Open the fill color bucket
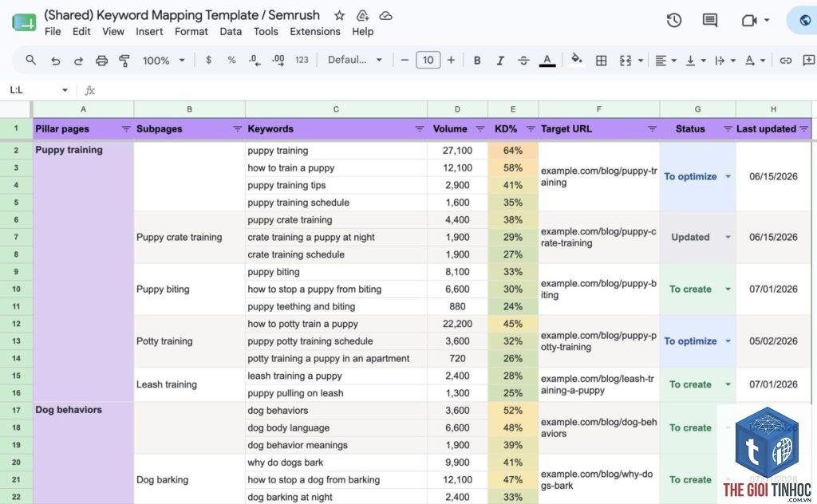The height and width of the screenshot is (504, 817). [x=576, y=59]
